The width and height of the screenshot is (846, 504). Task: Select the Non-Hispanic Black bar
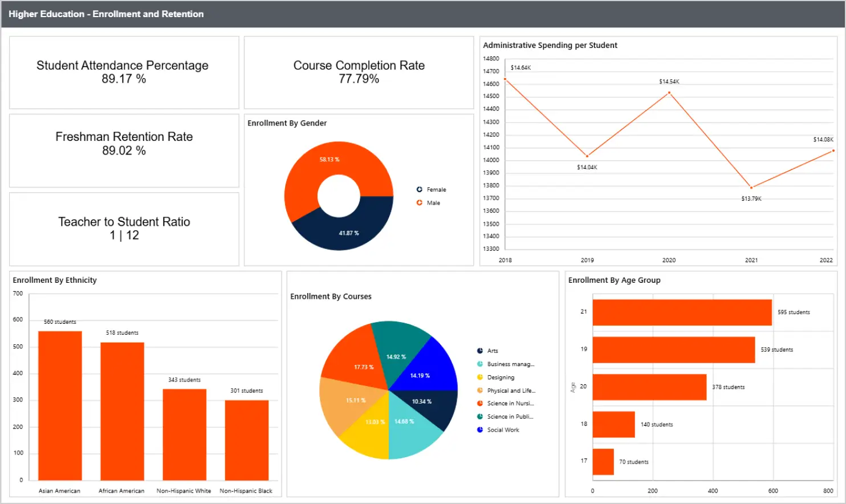coord(246,440)
